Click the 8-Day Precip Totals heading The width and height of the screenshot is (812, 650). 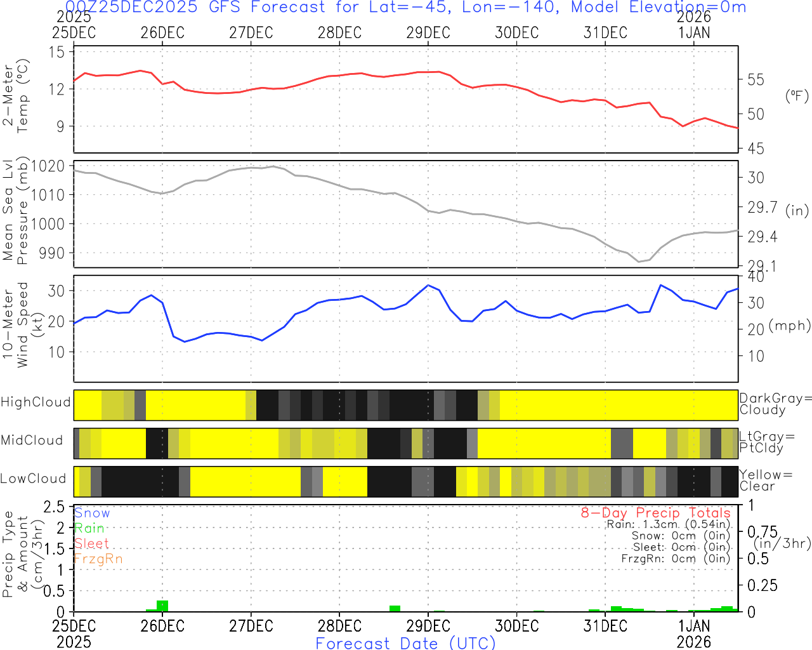coord(655,513)
